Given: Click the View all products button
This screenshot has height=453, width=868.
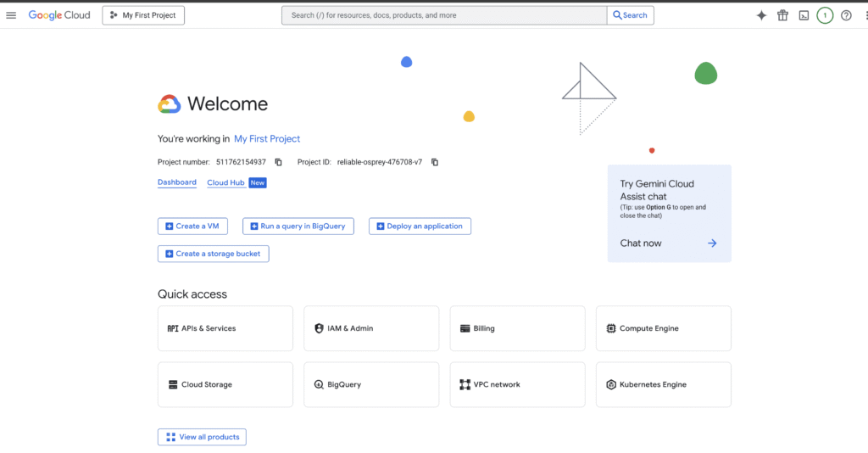Looking at the screenshot, I should pos(202,437).
